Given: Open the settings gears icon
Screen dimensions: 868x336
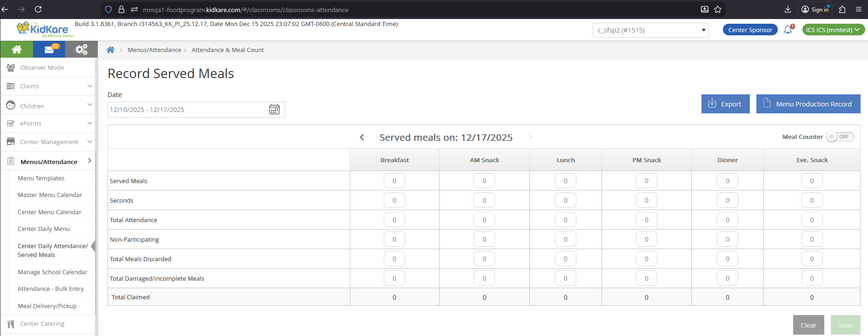Looking at the screenshot, I should [x=81, y=49].
